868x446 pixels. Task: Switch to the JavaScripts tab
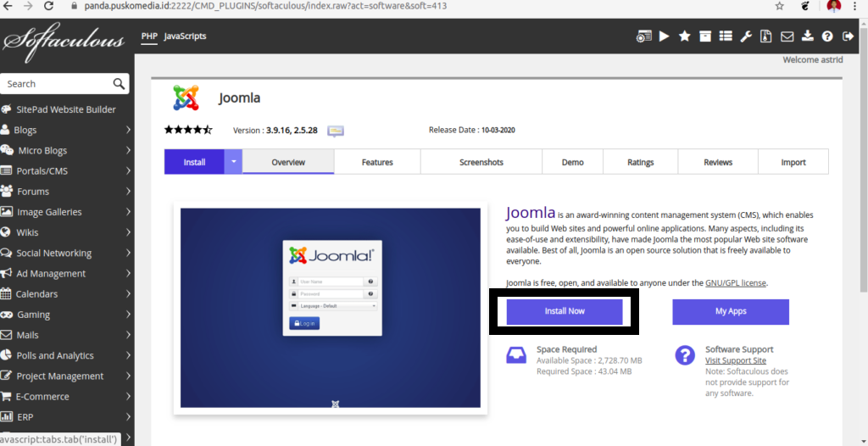tap(185, 36)
